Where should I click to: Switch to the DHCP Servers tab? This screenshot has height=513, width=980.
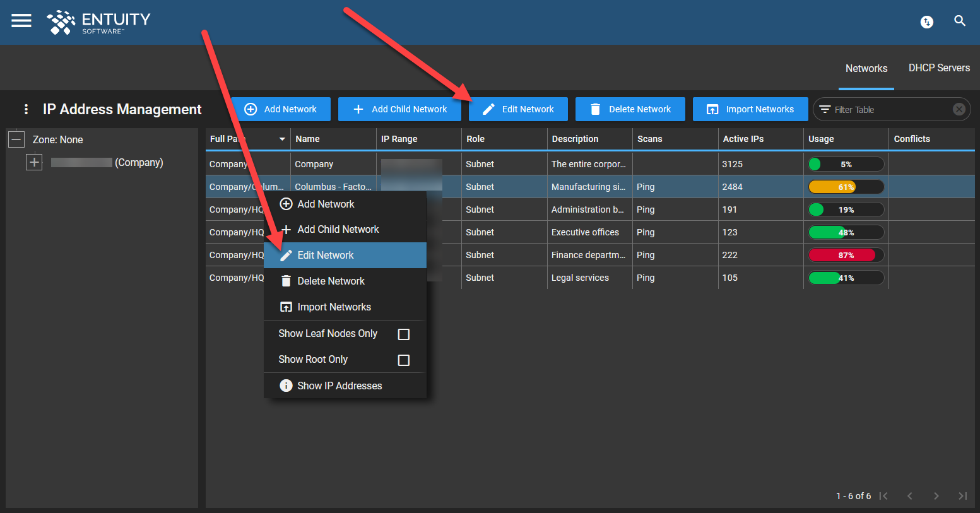coord(939,68)
